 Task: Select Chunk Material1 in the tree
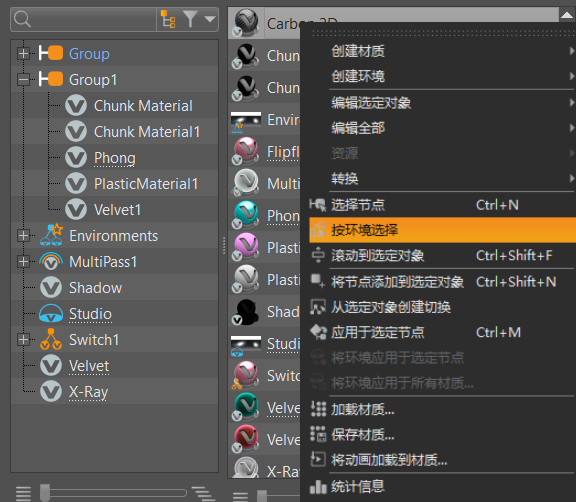click(147, 131)
